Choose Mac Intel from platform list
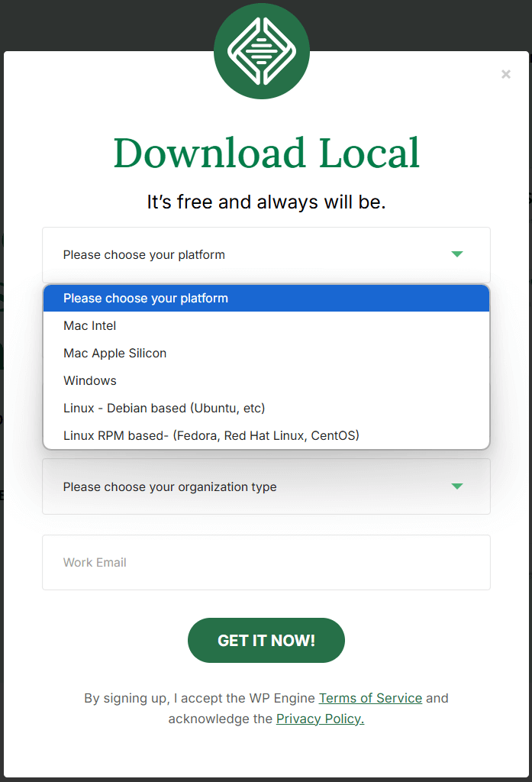 [266, 325]
